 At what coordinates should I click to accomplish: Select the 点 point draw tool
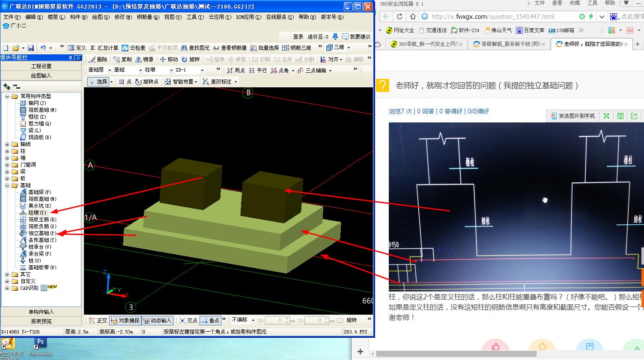(125, 82)
